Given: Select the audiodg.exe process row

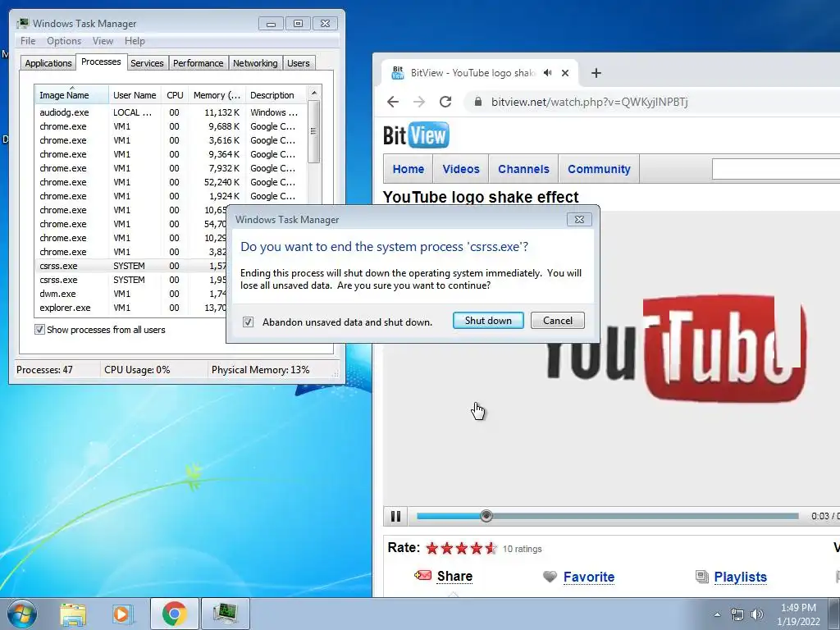Looking at the screenshot, I should (x=171, y=112).
